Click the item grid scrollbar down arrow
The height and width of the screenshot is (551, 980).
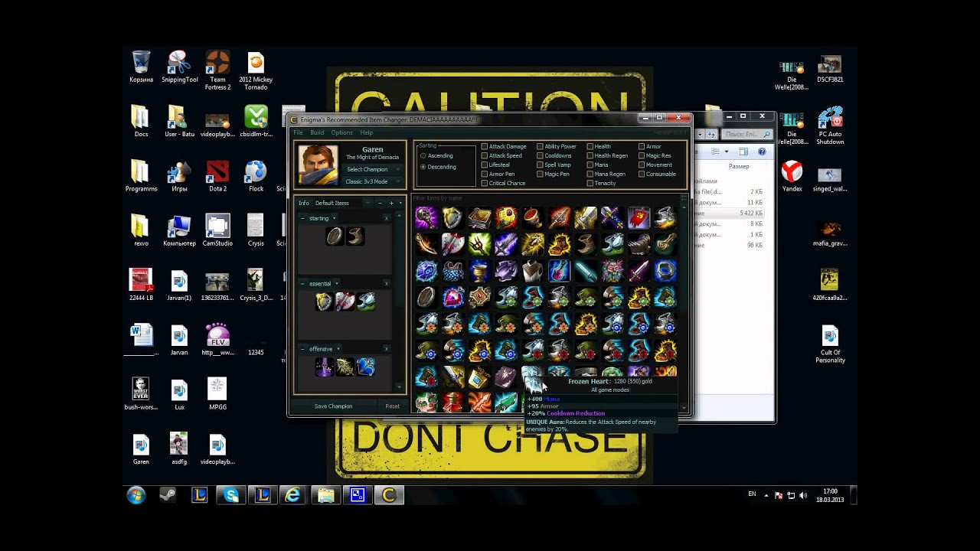click(684, 409)
